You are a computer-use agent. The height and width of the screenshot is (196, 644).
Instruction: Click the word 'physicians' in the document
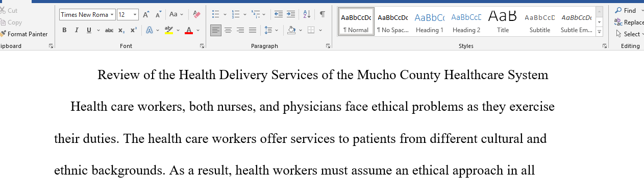point(312,107)
